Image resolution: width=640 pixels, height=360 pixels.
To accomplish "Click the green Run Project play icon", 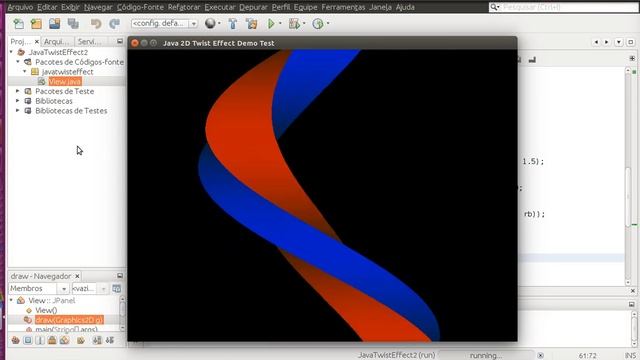I will tap(271, 24).
